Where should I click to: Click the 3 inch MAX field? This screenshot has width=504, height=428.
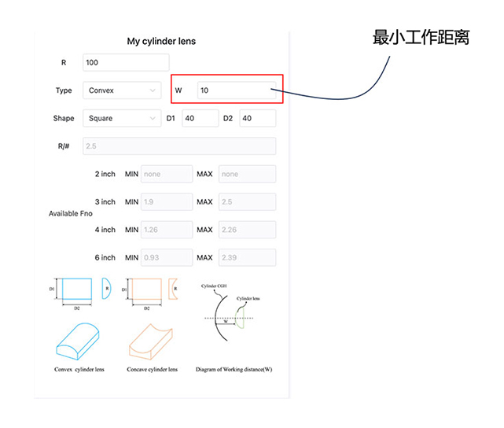click(247, 202)
